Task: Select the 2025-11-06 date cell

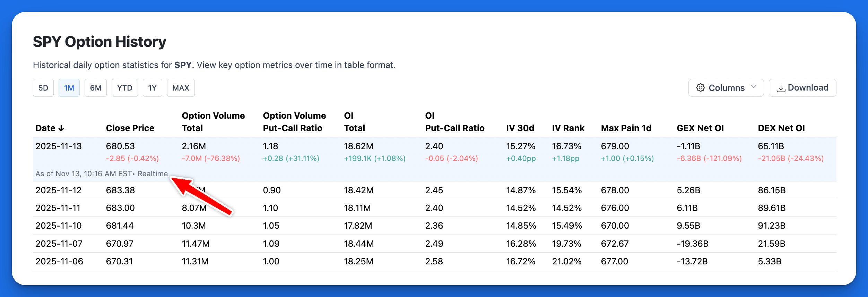Action: [59, 261]
